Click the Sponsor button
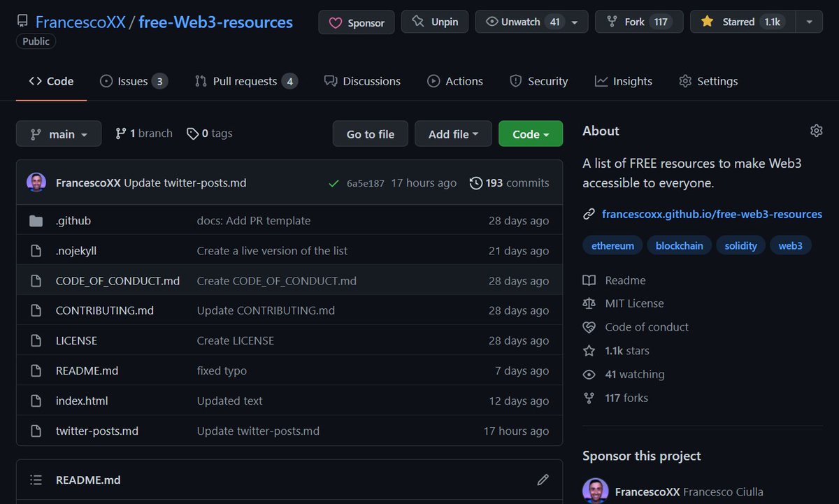This screenshot has width=839, height=504. pyautogui.click(x=355, y=22)
